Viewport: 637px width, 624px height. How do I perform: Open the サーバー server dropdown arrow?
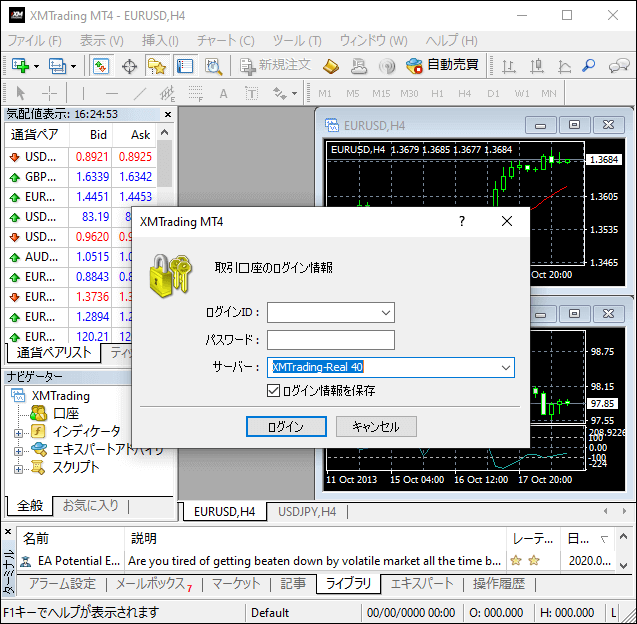click(506, 367)
